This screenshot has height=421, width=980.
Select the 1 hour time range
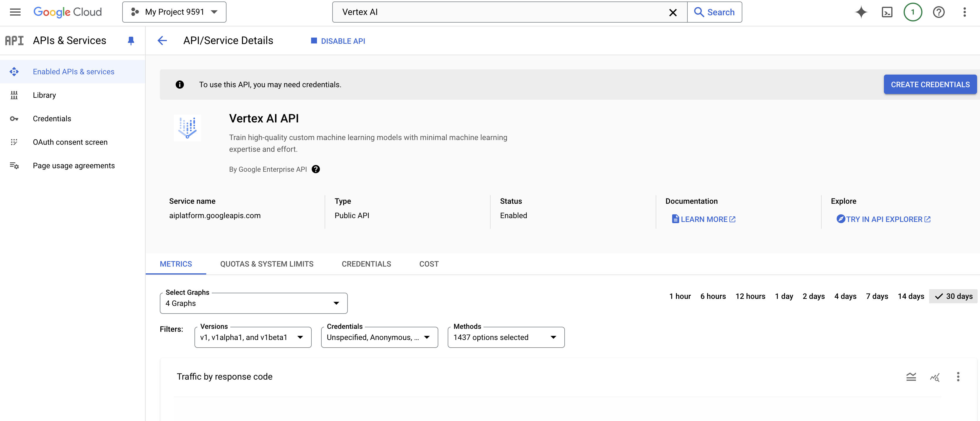pyautogui.click(x=680, y=296)
